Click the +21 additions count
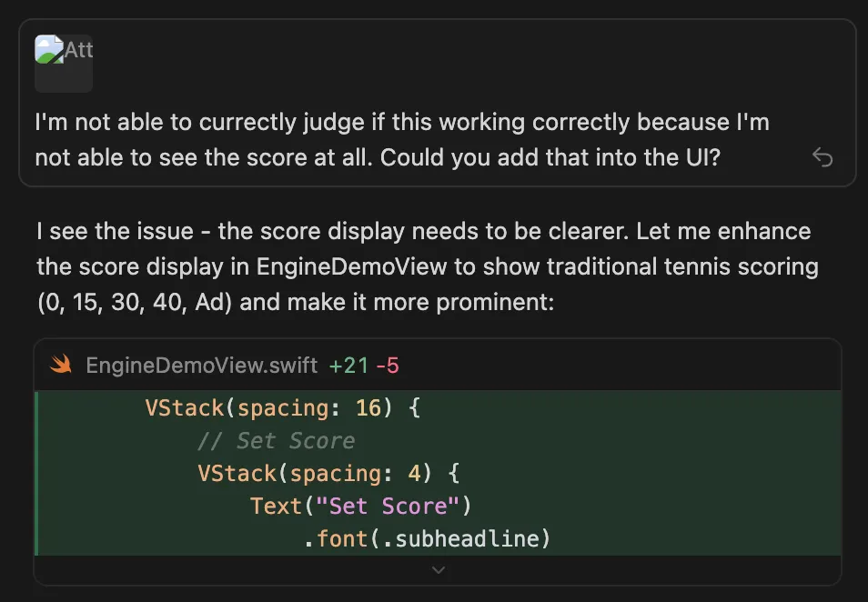 point(348,366)
